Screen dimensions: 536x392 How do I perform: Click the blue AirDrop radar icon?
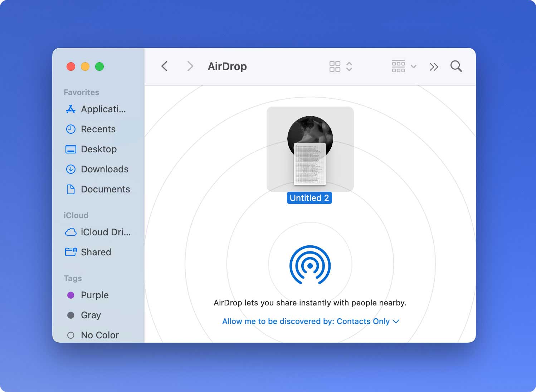pos(310,265)
